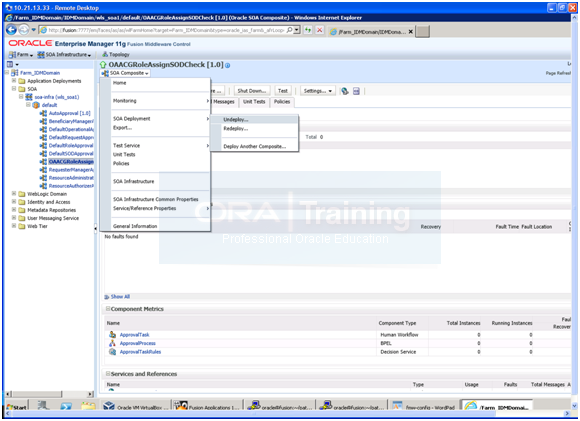Collapse the Component Metrics section
580x421 pixels.
pyautogui.click(x=108, y=309)
